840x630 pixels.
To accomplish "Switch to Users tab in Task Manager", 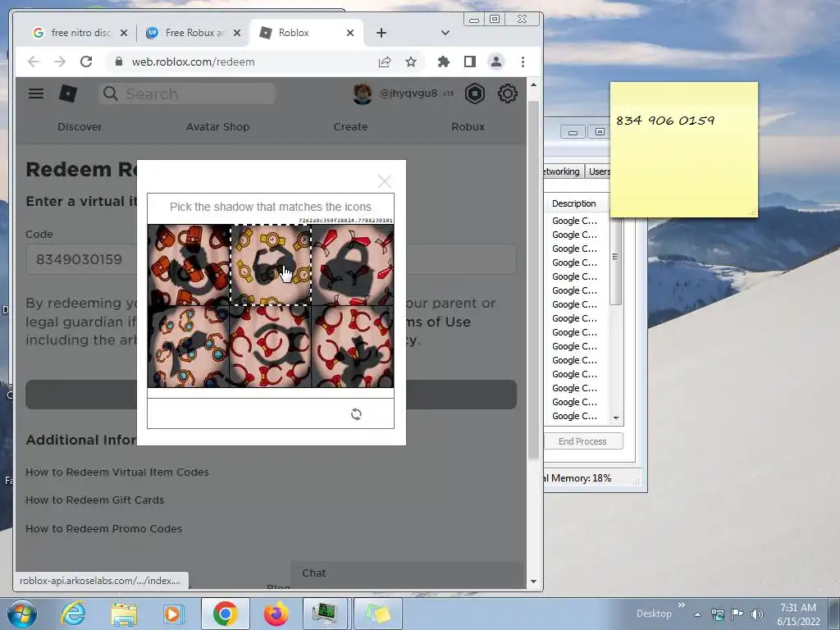I will [x=598, y=171].
